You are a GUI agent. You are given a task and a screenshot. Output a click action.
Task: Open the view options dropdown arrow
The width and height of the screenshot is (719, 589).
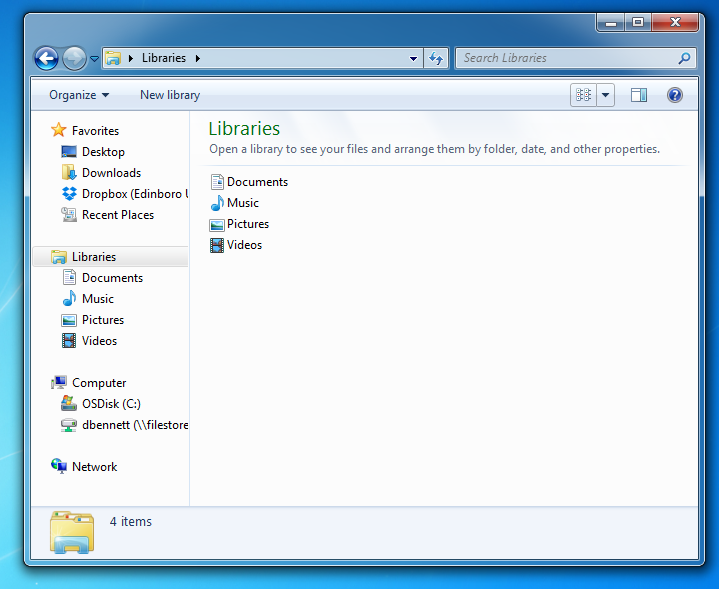tap(606, 95)
